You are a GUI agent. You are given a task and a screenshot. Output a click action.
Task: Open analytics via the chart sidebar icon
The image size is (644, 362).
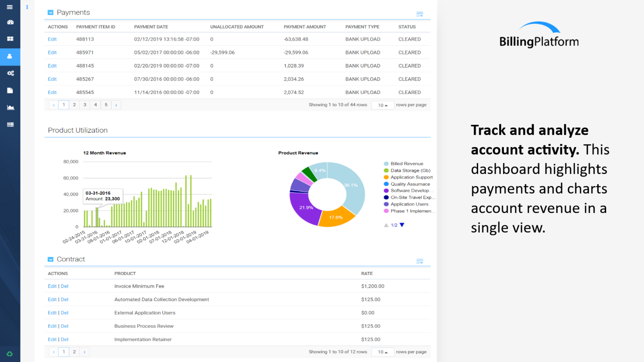coord(10,107)
